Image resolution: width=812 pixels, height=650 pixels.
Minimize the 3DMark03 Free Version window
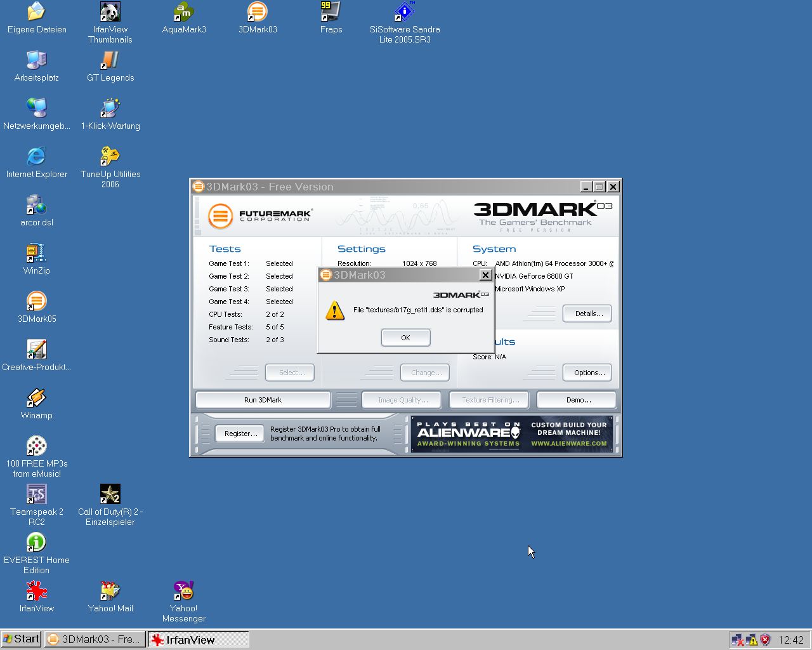[x=586, y=187]
